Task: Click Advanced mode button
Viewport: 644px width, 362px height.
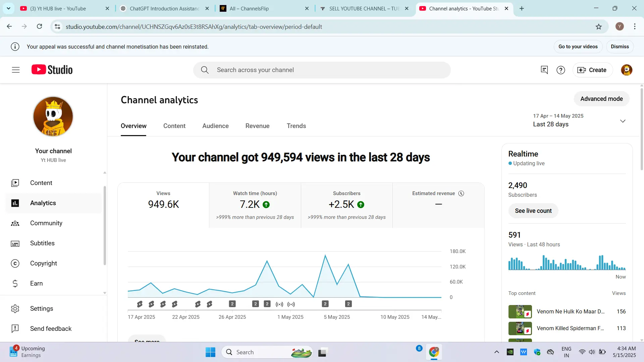Action: coord(601,99)
